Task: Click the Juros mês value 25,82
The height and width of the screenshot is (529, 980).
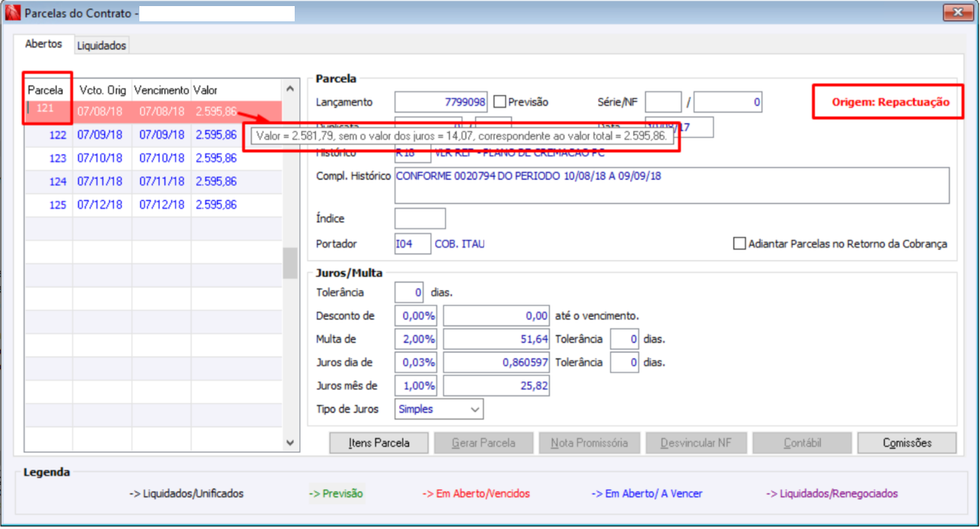Action: pos(496,386)
